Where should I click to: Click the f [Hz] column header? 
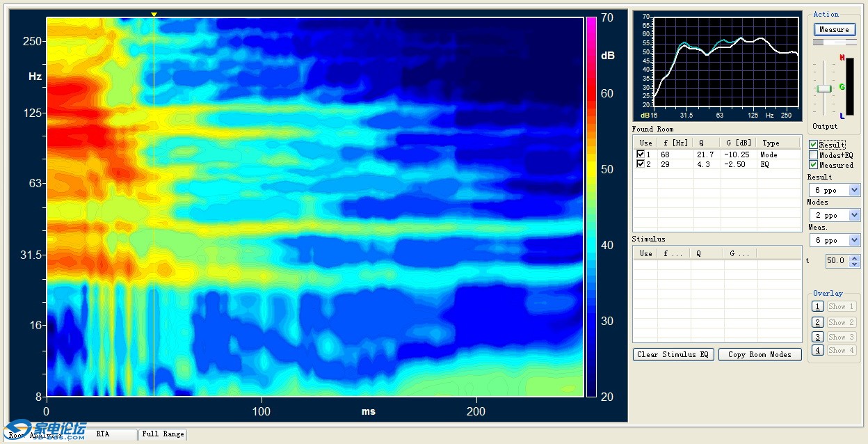(675, 143)
